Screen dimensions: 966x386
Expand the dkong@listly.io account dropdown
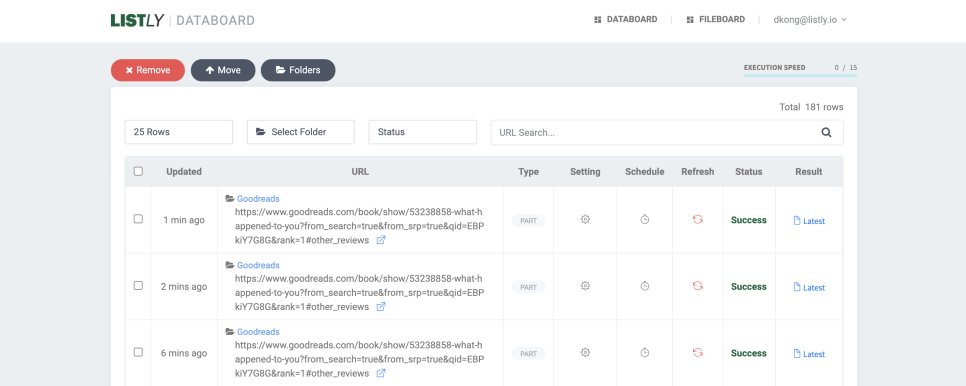click(810, 20)
